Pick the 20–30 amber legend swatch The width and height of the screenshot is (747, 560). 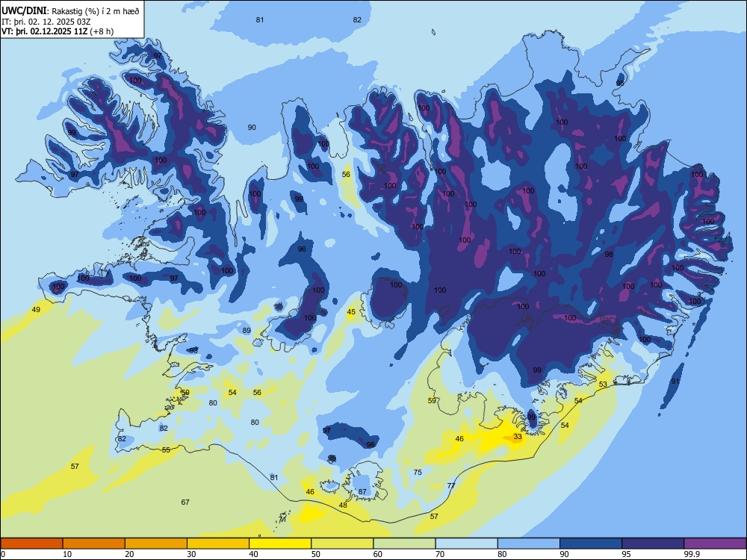pos(156,544)
